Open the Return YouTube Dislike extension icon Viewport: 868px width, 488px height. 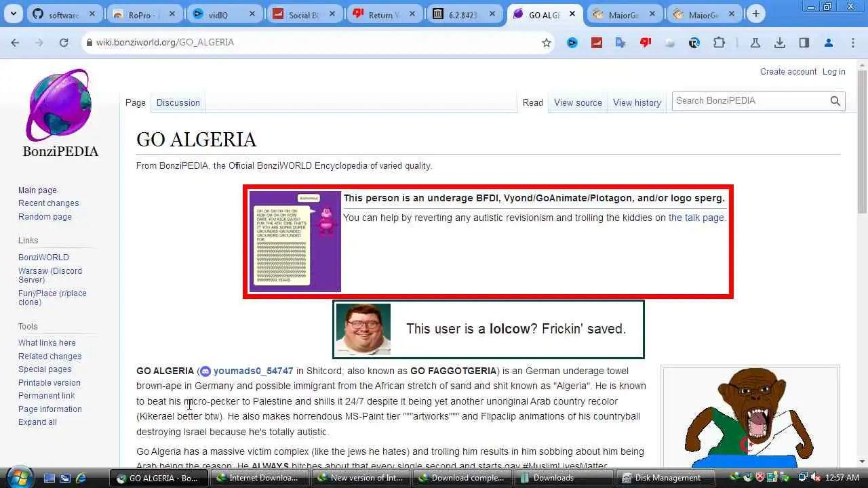646,42
